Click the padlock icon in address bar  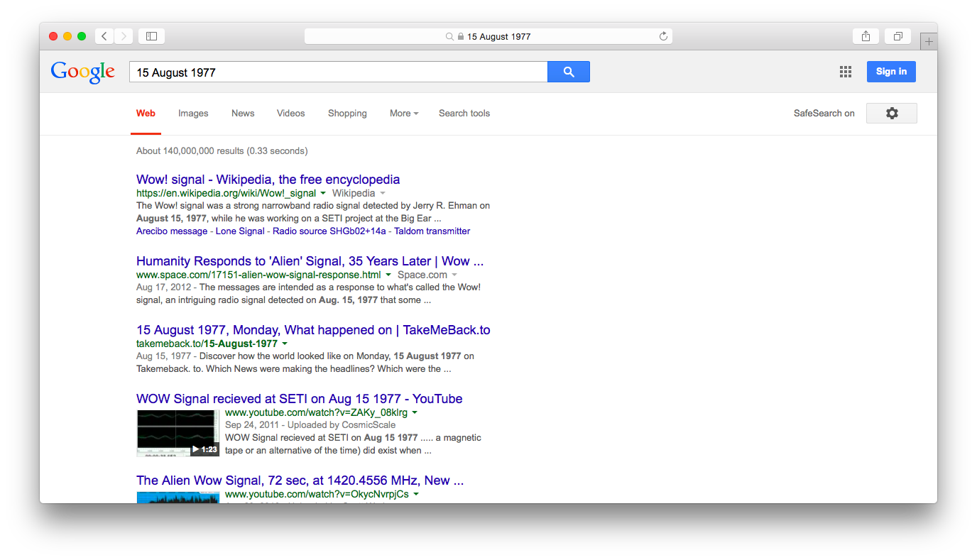460,36
